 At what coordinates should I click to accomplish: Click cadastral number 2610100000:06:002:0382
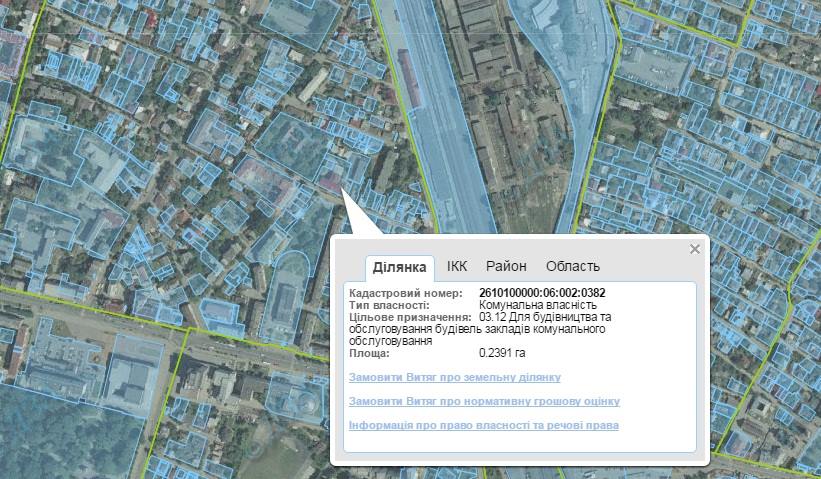pos(542,292)
